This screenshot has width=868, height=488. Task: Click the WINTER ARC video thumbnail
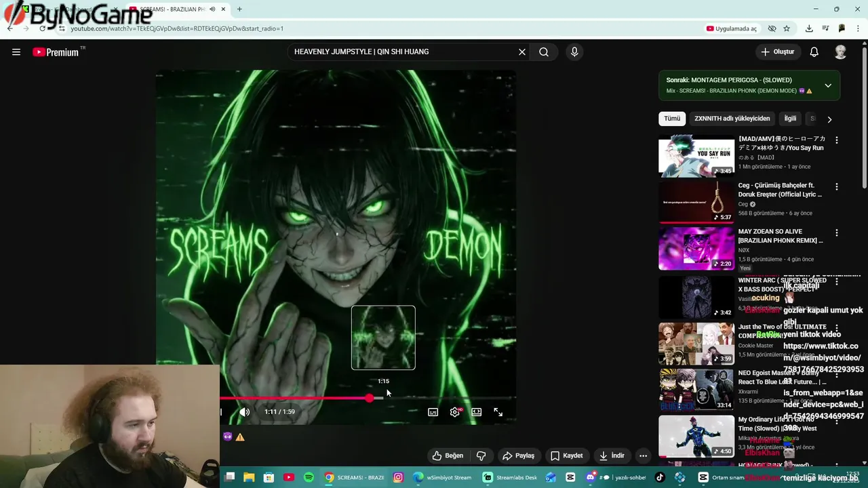click(x=696, y=296)
